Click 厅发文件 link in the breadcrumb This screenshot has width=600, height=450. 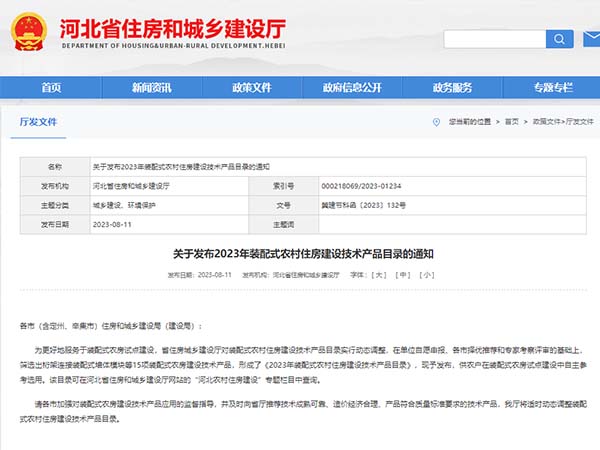[580, 121]
